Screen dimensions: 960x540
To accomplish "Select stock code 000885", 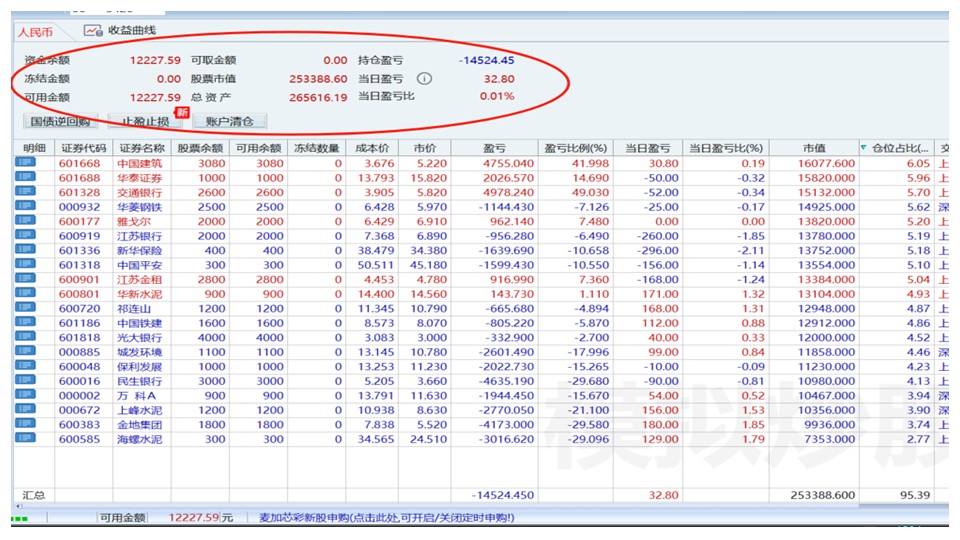I will (79, 352).
